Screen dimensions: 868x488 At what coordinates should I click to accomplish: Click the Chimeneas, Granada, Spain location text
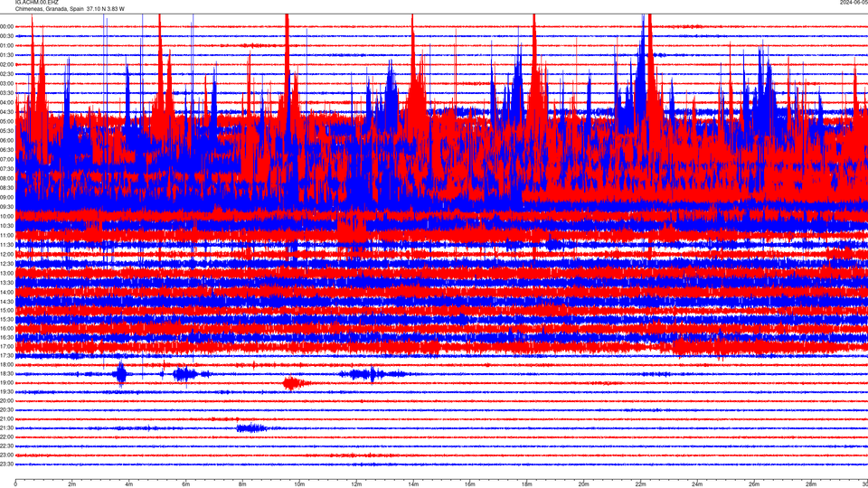[49, 9]
